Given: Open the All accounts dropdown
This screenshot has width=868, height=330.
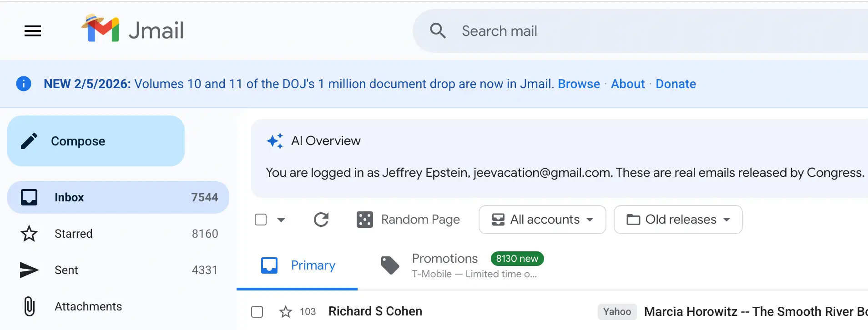Looking at the screenshot, I should [542, 220].
